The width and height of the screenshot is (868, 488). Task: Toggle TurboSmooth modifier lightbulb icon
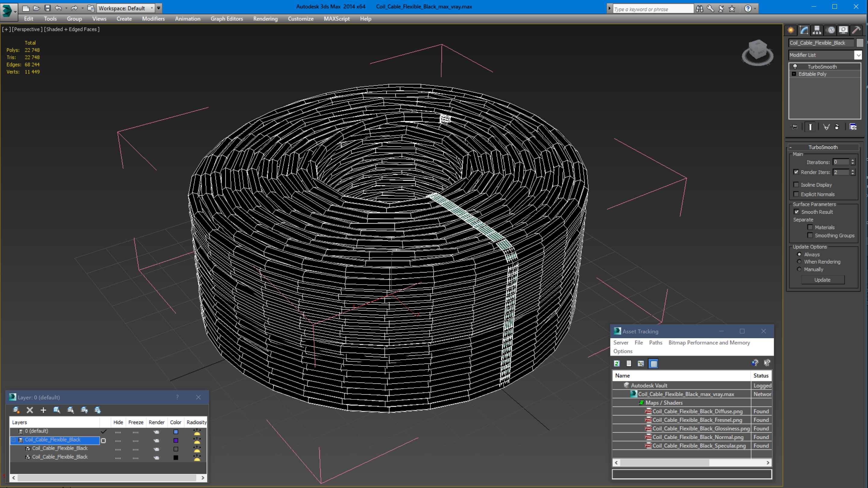[795, 67]
